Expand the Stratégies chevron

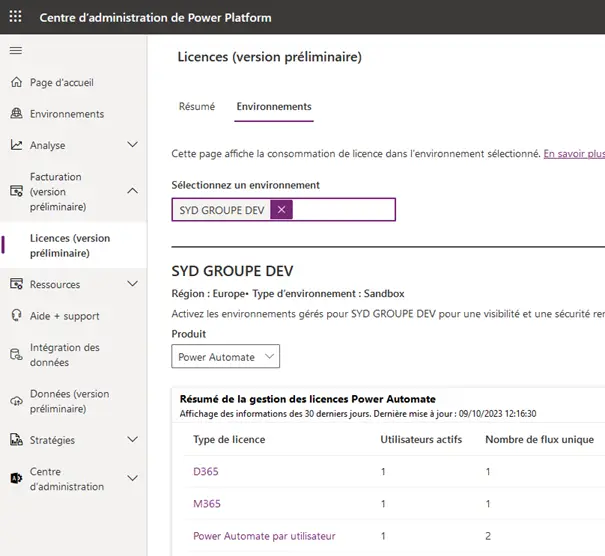tap(132, 439)
